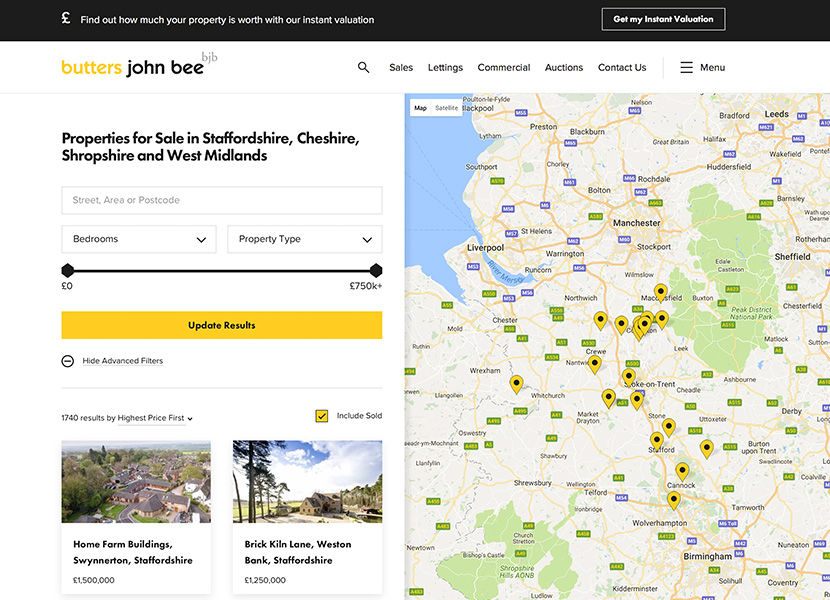The width and height of the screenshot is (830, 600).
Task: Select the map pin at Nantwich
Action: [x=594, y=364]
